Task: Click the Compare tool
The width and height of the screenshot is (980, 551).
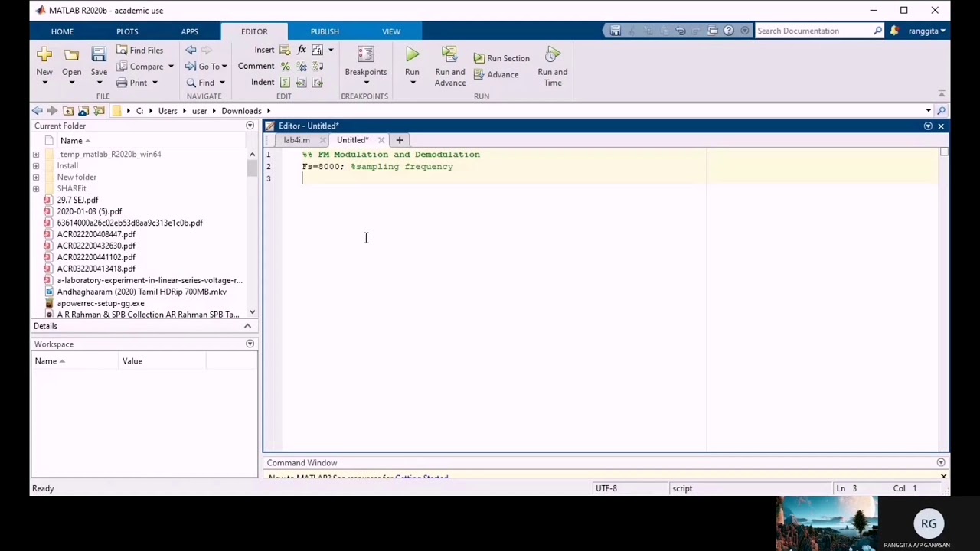Action: pos(139,67)
